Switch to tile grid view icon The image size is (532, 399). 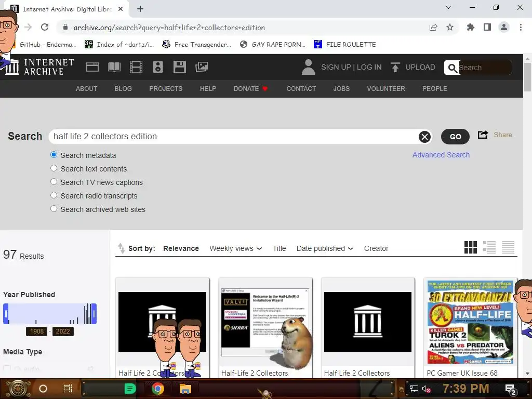tap(471, 247)
